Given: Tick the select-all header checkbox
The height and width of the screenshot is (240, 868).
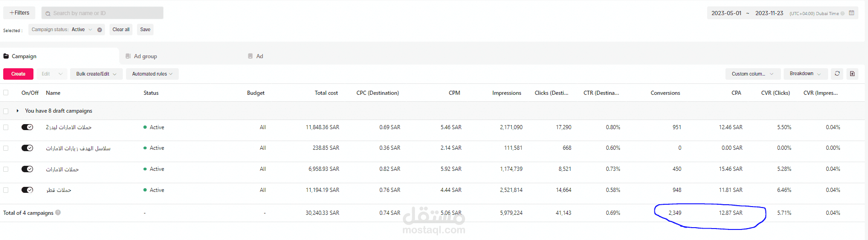Looking at the screenshot, I should point(6,93).
